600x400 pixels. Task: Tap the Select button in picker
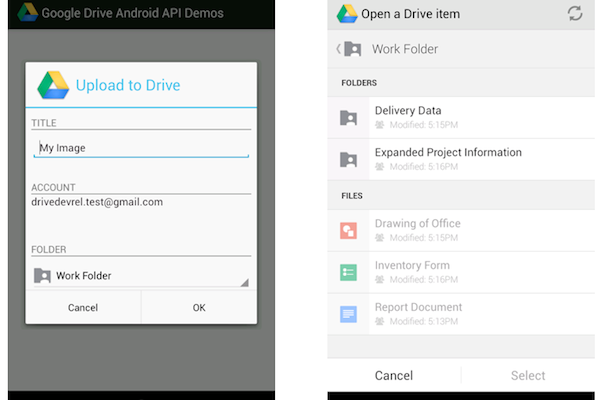[528, 376]
